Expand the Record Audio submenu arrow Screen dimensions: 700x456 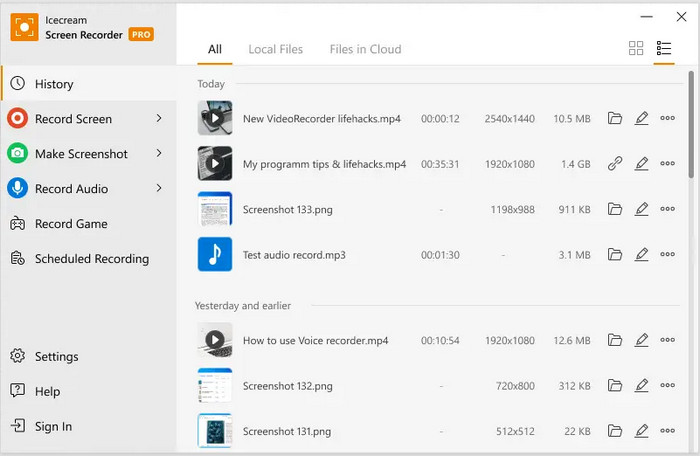click(x=159, y=189)
